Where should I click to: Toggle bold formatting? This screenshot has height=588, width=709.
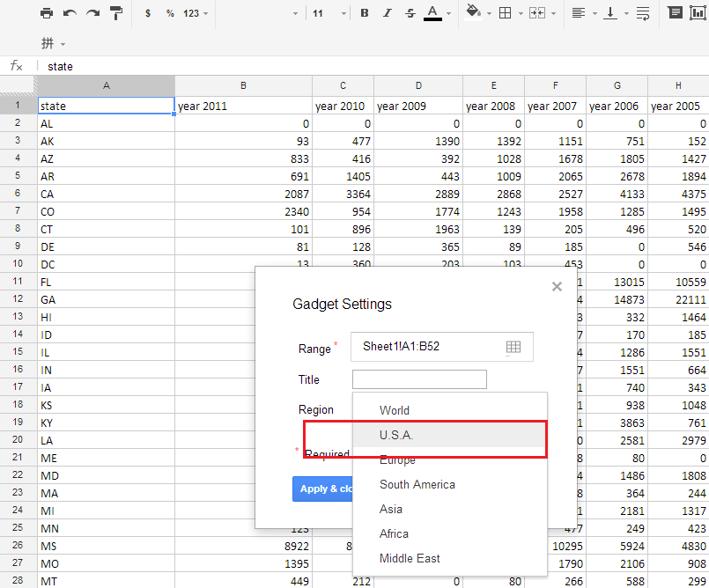coord(365,12)
